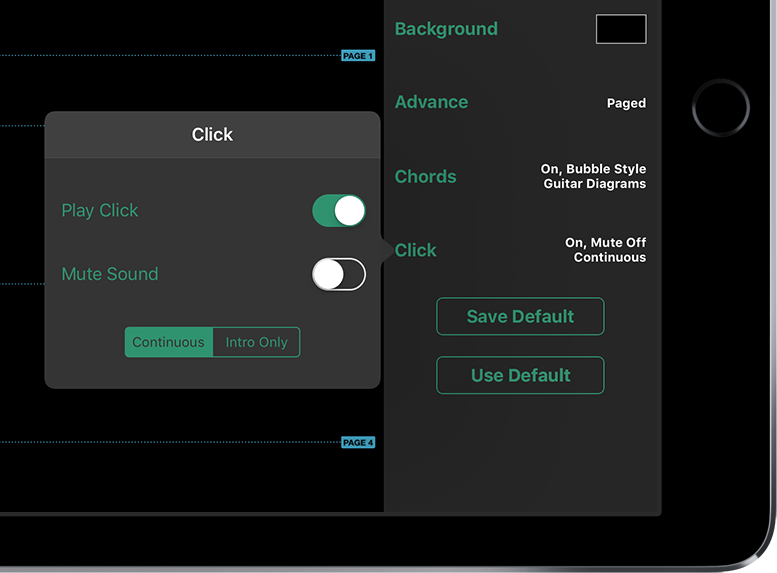
Task: Open the Click setting row
Action: 521,250
